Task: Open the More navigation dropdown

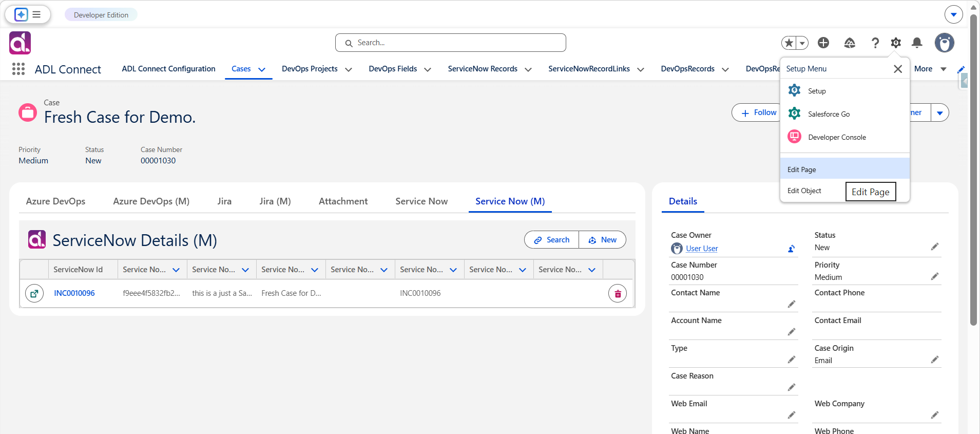Action: point(930,69)
